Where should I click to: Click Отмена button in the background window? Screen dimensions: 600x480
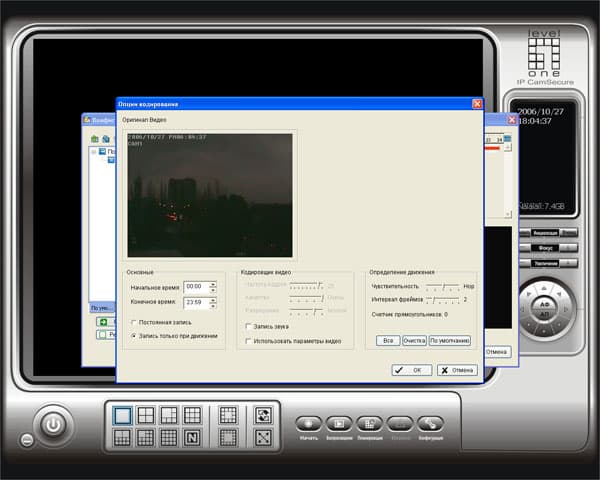(497, 351)
